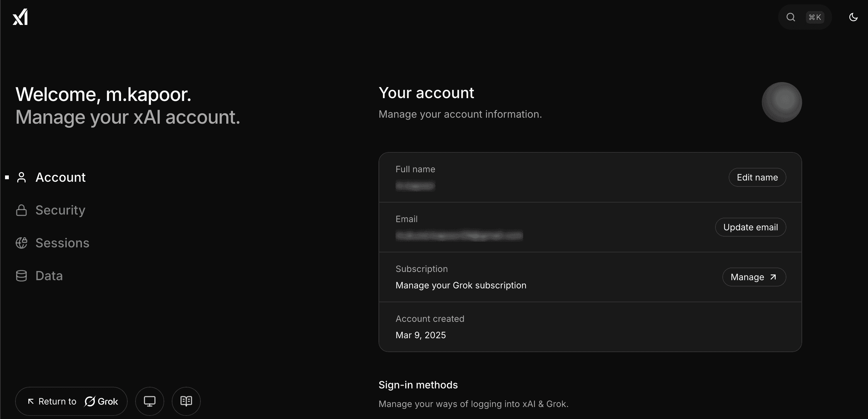Viewport: 868px width, 419px height.
Task: Click the monitor icon button
Action: 150,401
